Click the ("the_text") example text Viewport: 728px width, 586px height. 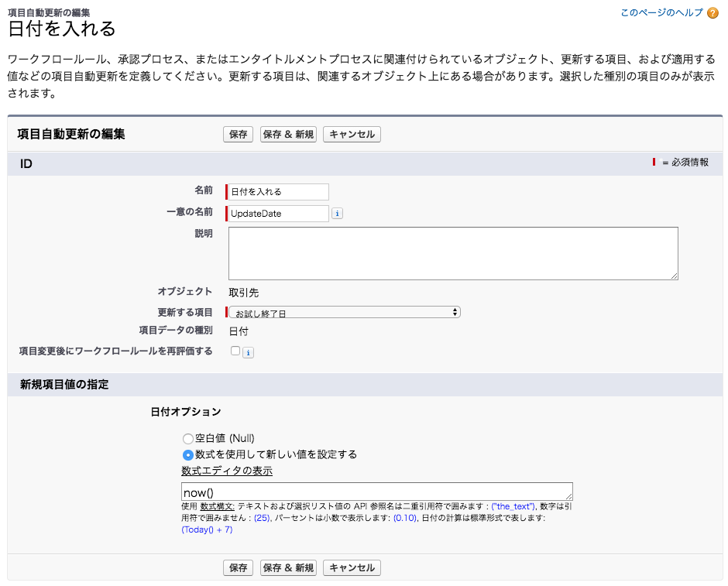(513, 506)
